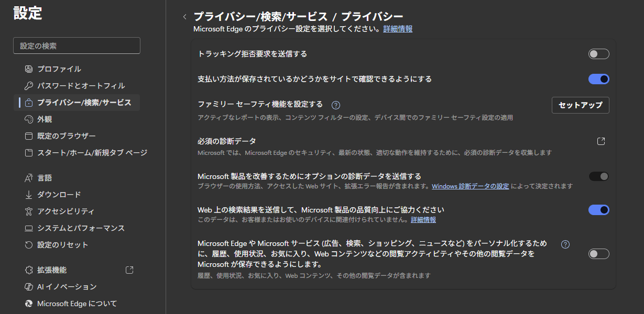Open スタート/ホーム/新規タブ ページ settings
This screenshot has height=314, width=644.
[x=92, y=153]
